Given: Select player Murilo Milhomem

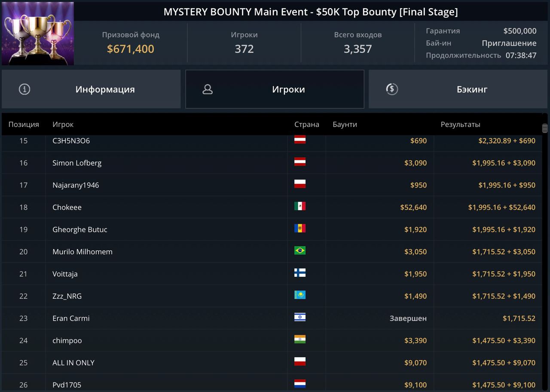Looking at the screenshot, I should click(82, 252).
